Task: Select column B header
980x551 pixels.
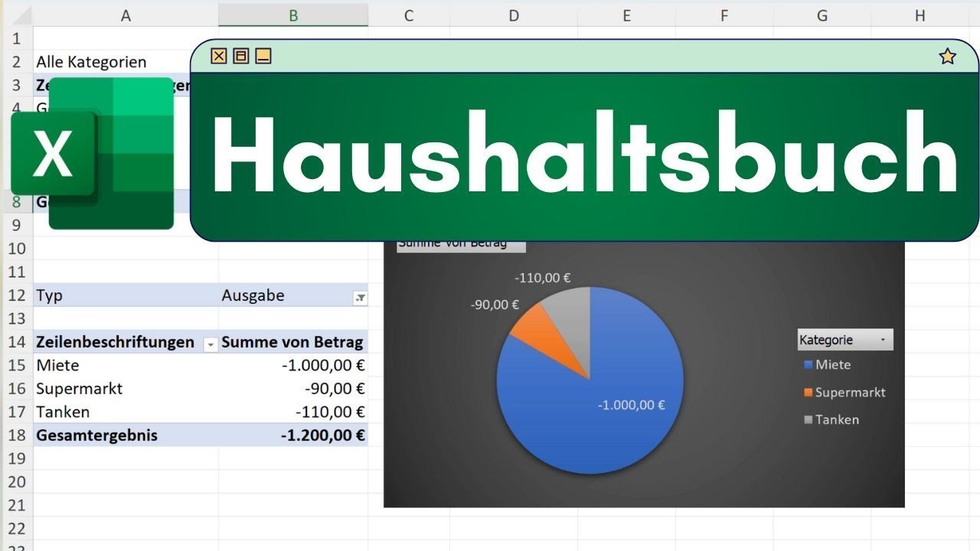Action: [x=293, y=15]
